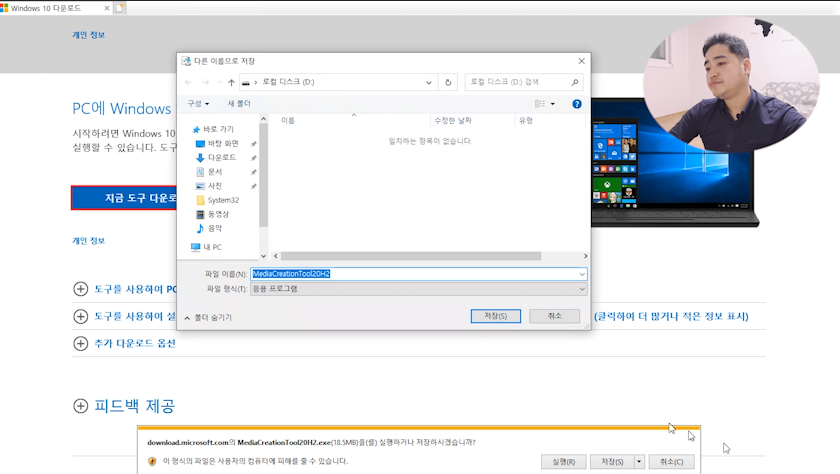
Task: Click the address bar path 로컬 디스크 (D:)
Action: (288, 82)
